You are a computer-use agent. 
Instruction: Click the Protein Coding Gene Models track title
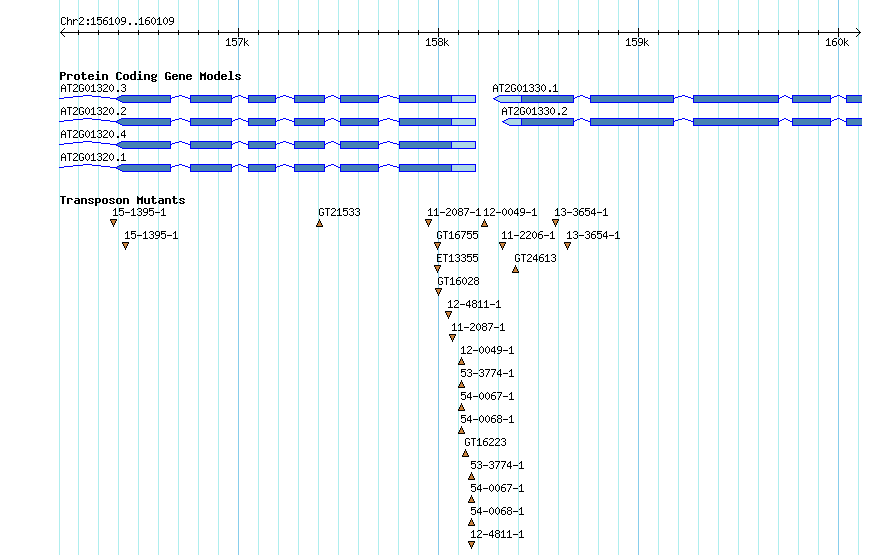tap(150, 76)
